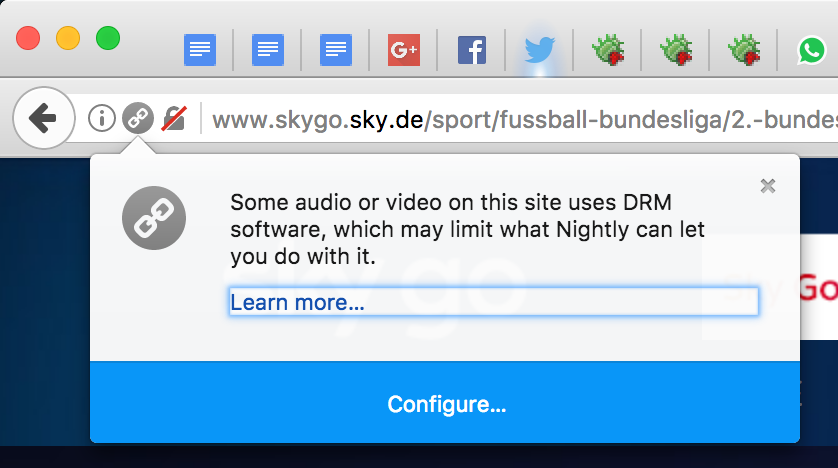Open the Google+ pinned tab
The height and width of the screenshot is (468, 838).
404,49
